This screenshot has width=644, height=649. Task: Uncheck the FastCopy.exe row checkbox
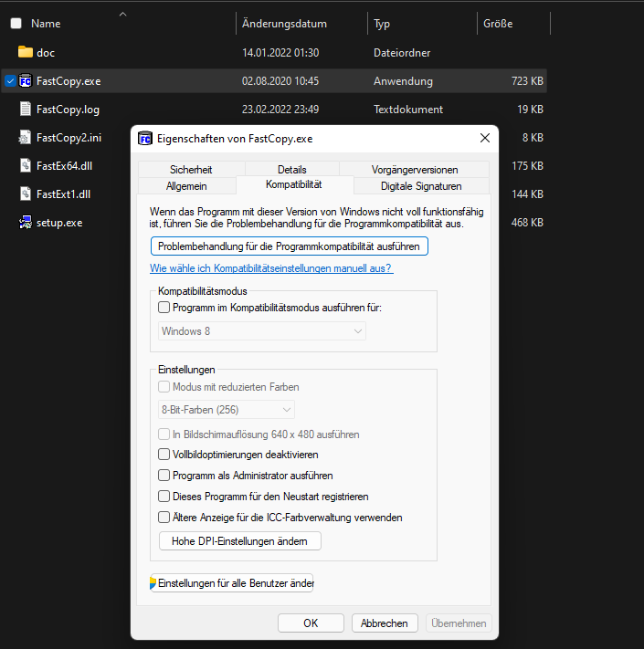coord(10,80)
